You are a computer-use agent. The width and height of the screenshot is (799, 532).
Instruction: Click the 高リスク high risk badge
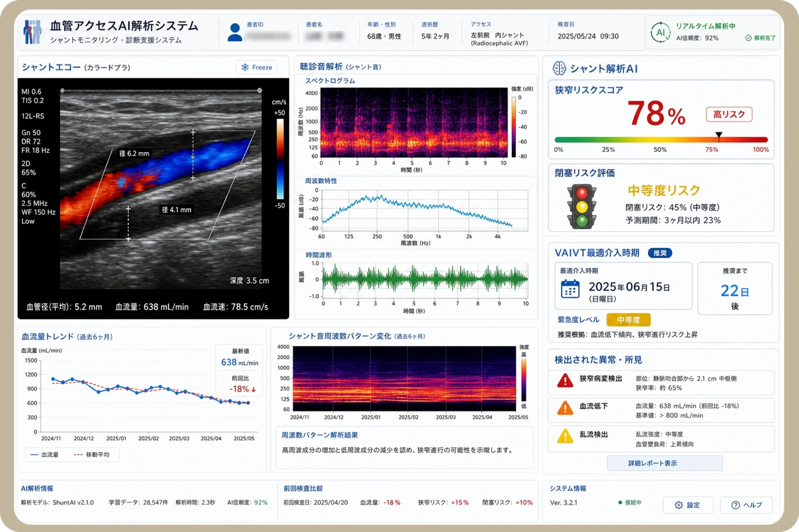(x=729, y=114)
